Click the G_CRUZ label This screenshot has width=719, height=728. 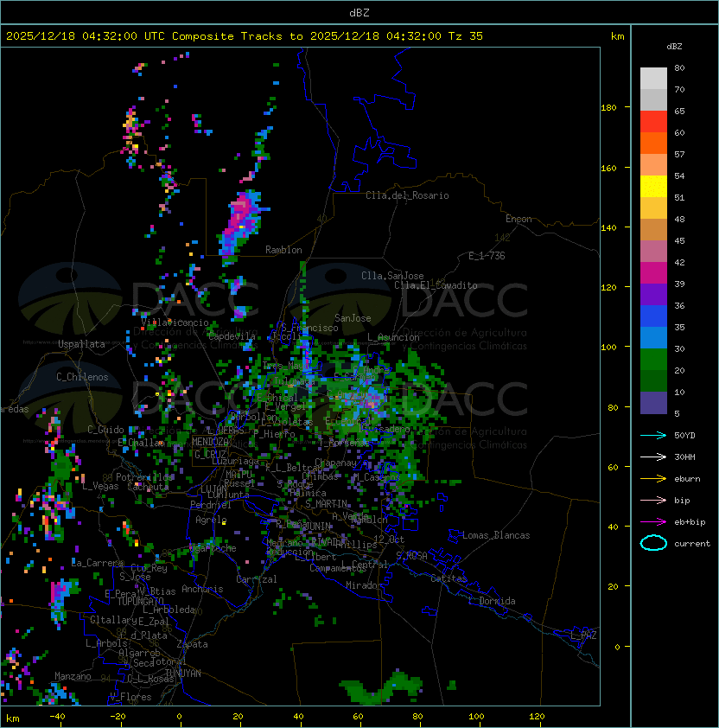click(x=210, y=454)
